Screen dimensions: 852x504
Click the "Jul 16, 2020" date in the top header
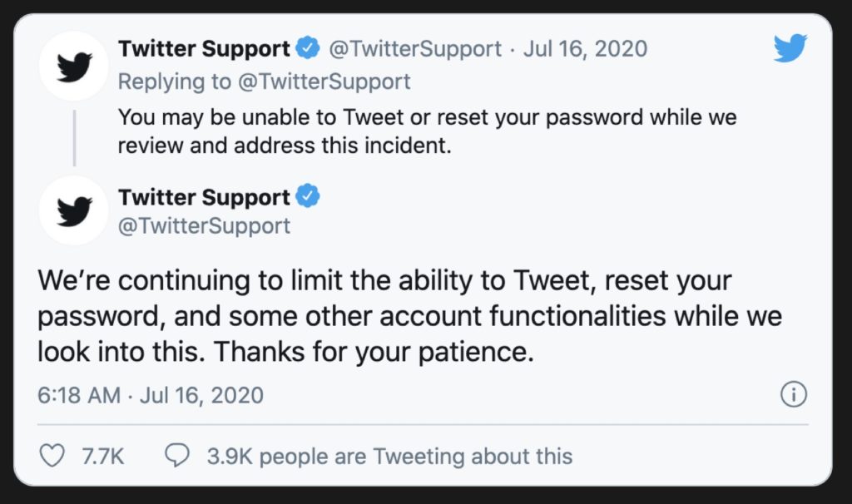pos(585,48)
